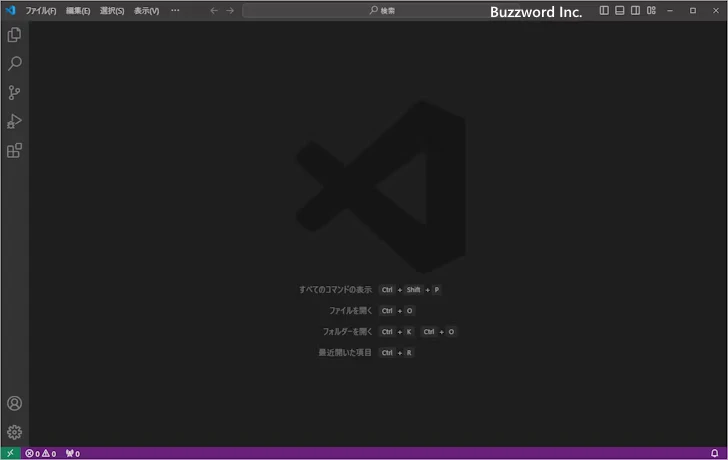The width and height of the screenshot is (728, 460).
Task: Open the 編集(E) menu
Action: point(78,10)
